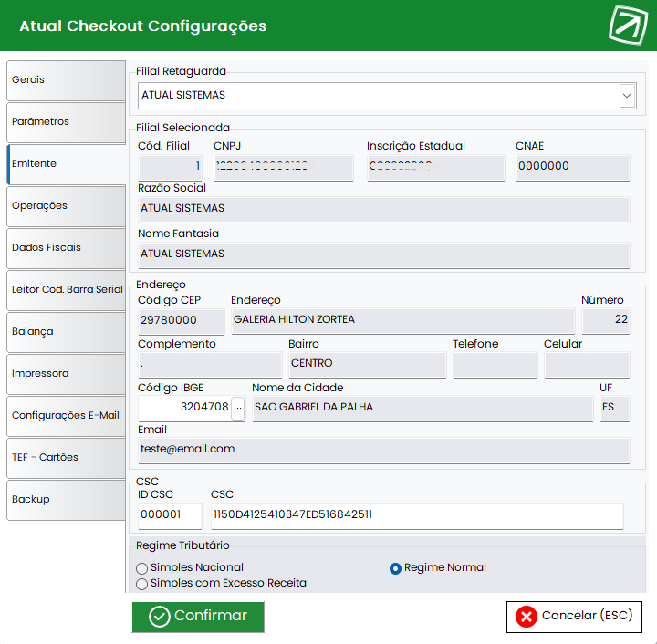Open the Dados Fiscais tab
Screen dimensions: 657x644
coord(67,248)
